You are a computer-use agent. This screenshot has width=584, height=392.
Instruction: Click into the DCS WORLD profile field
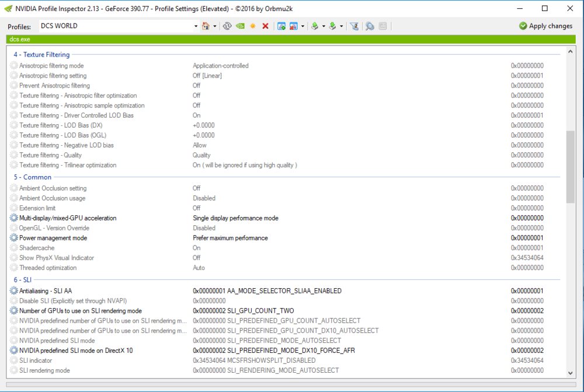coord(116,26)
